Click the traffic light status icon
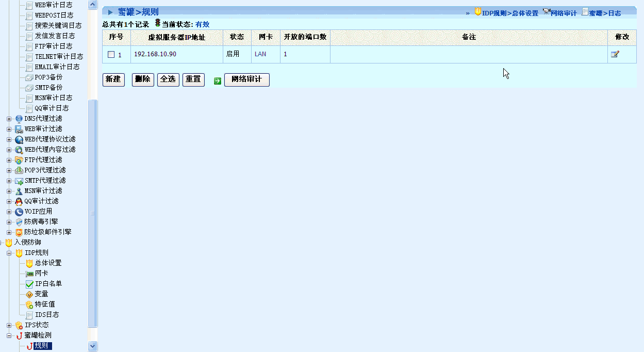The width and height of the screenshot is (644, 352). [157, 24]
